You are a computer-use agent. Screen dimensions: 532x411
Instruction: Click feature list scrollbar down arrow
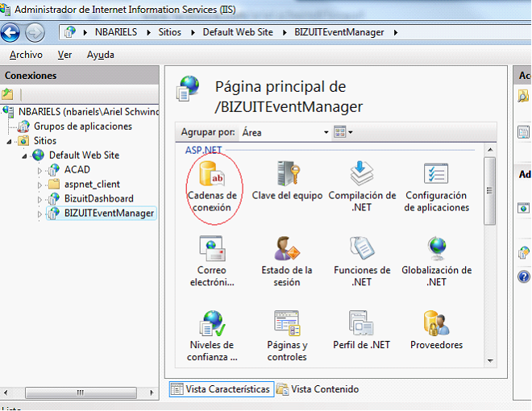pos(490,360)
